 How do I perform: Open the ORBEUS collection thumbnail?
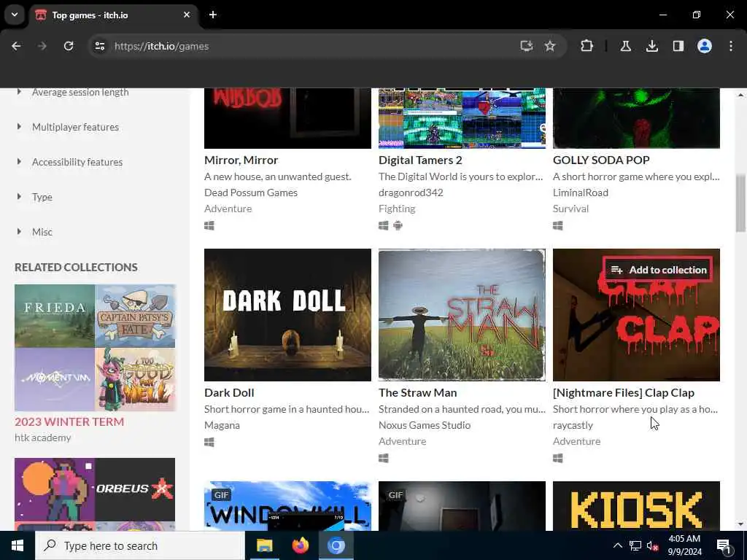tap(135, 489)
